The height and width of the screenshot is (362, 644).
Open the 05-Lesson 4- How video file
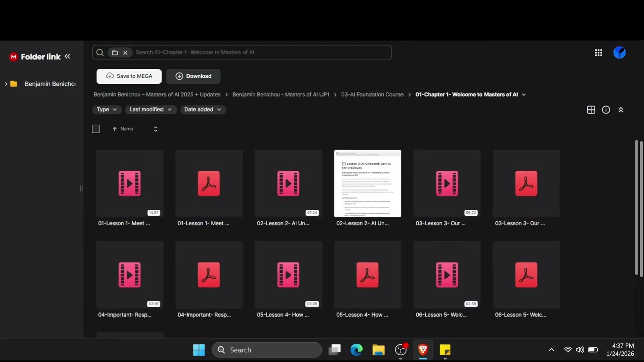tap(288, 275)
